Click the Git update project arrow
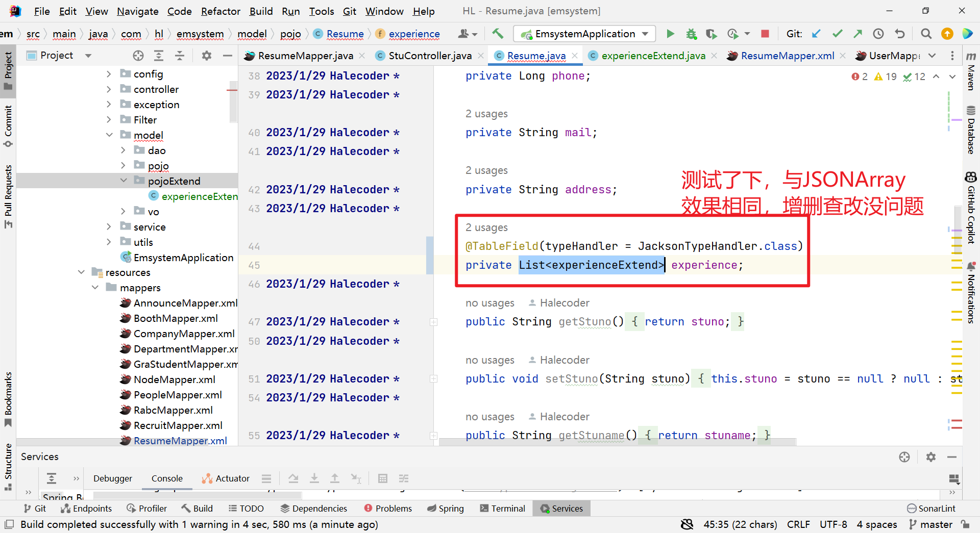Screen dimensions: 980x533 point(816,34)
